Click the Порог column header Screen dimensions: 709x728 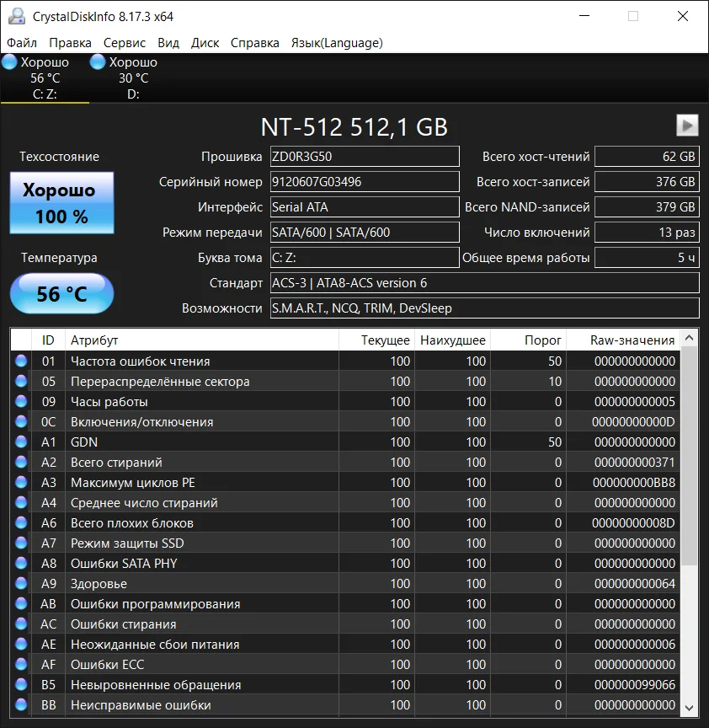click(x=529, y=340)
